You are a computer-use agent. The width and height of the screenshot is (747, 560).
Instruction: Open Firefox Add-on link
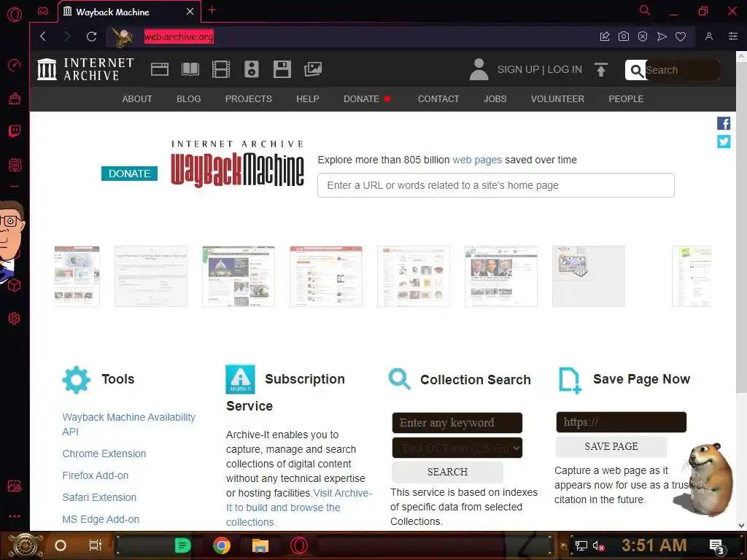(96, 475)
